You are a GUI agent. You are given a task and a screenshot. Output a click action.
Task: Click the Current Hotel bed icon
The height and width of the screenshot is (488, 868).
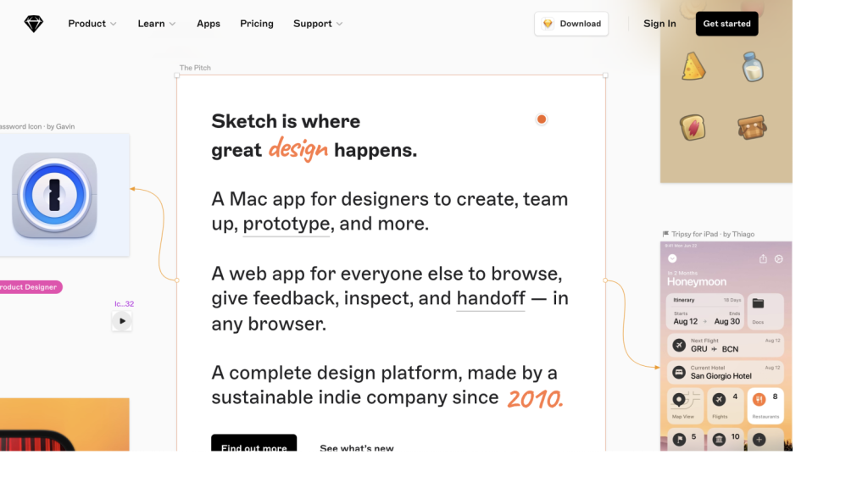[679, 373]
